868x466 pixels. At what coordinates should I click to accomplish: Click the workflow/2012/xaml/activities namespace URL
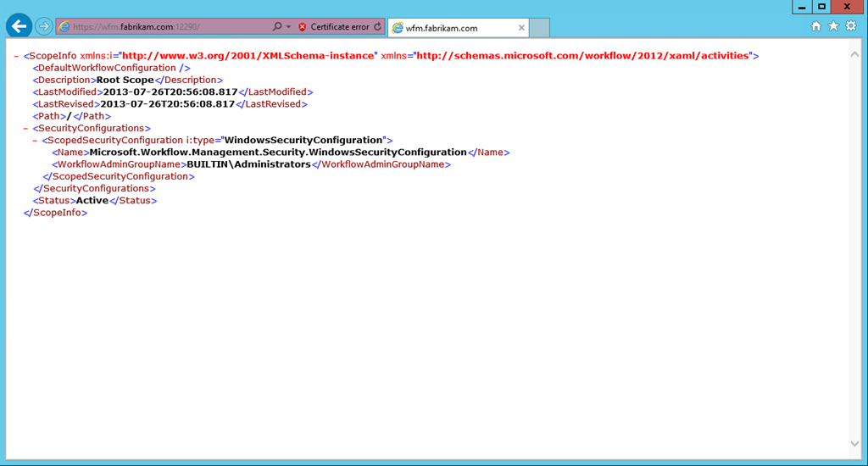(x=583, y=55)
